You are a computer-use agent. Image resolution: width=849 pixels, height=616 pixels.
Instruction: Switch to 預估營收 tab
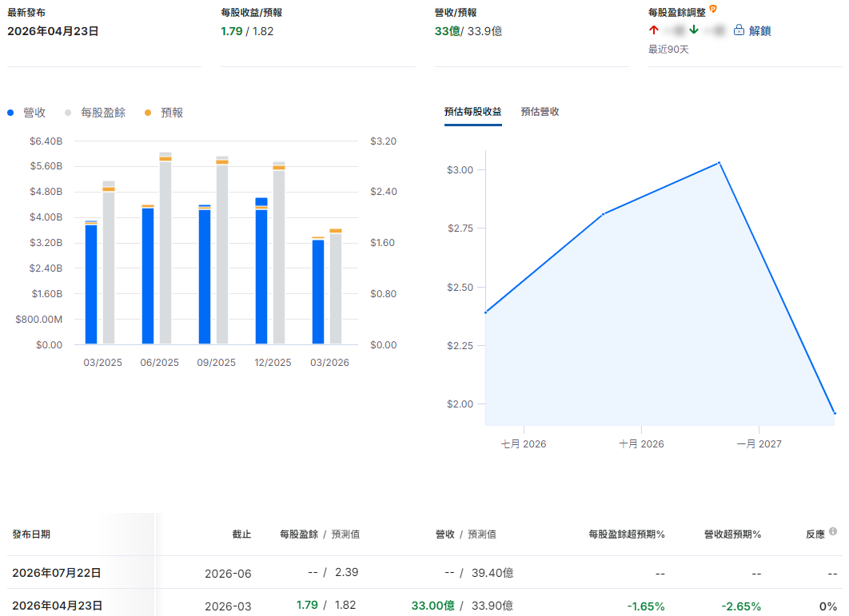click(x=540, y=112)
